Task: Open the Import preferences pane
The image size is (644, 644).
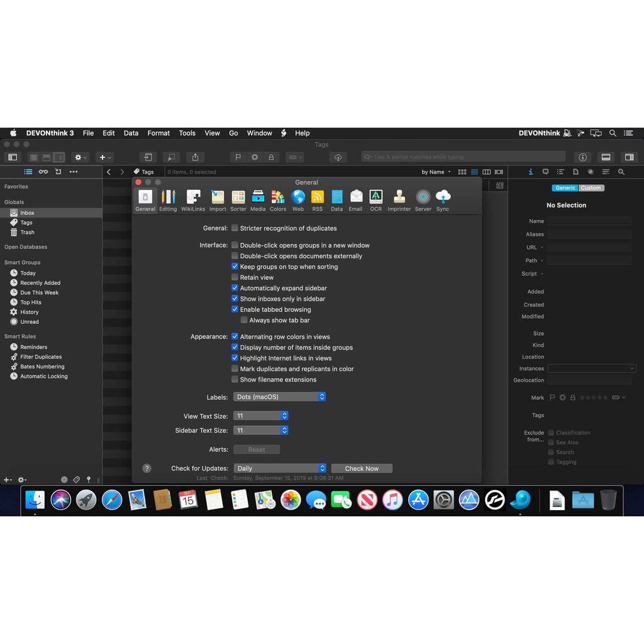Action: (218, 201)
